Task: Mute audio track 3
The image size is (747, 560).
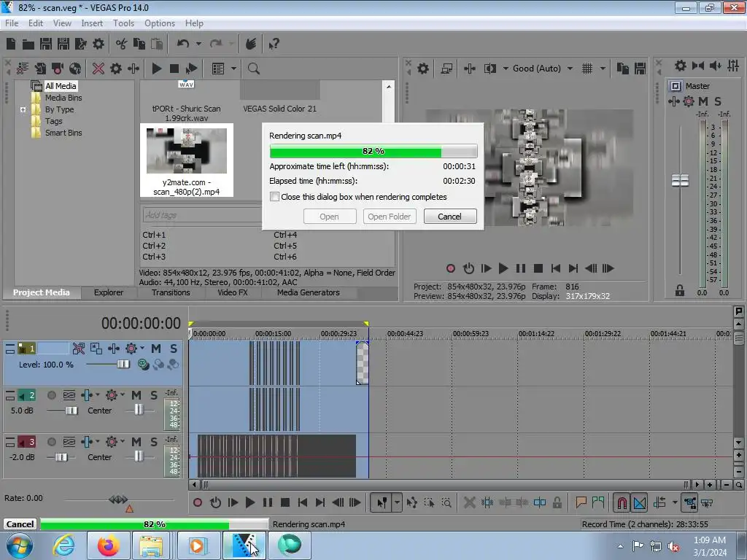Action: tap(136, 442)
